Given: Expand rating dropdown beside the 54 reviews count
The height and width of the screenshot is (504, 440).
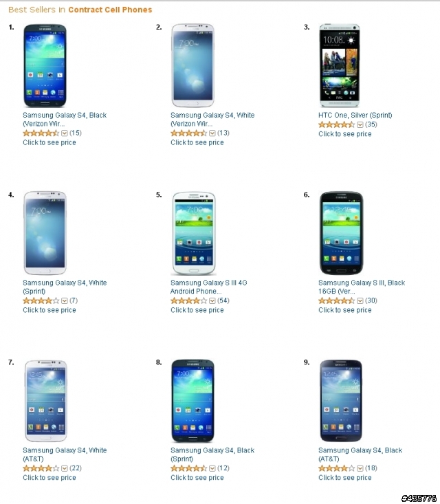Looking at the screenshot, I should 212,301.
